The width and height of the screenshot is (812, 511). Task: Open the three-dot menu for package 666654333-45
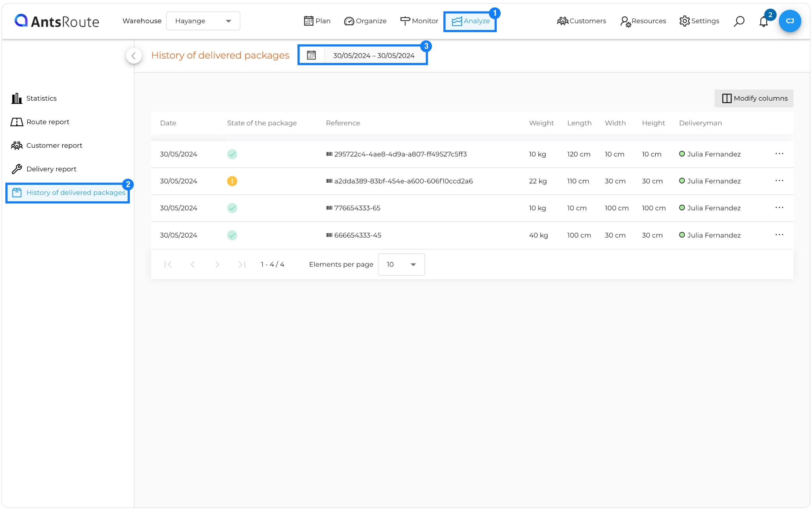coord(779,235)
